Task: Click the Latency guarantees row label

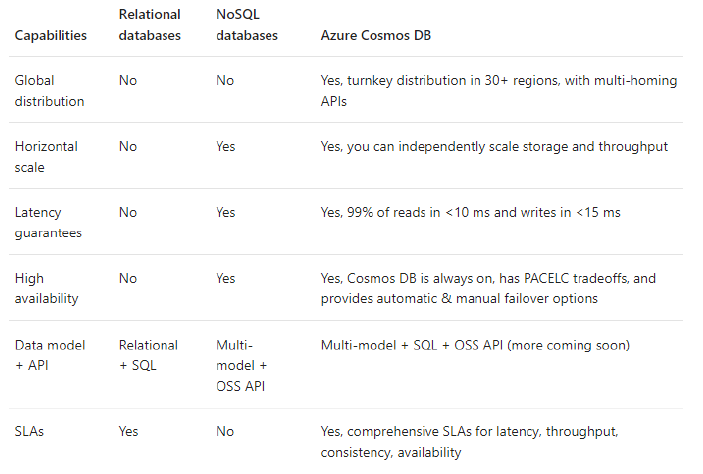Action: pos(48,222)
